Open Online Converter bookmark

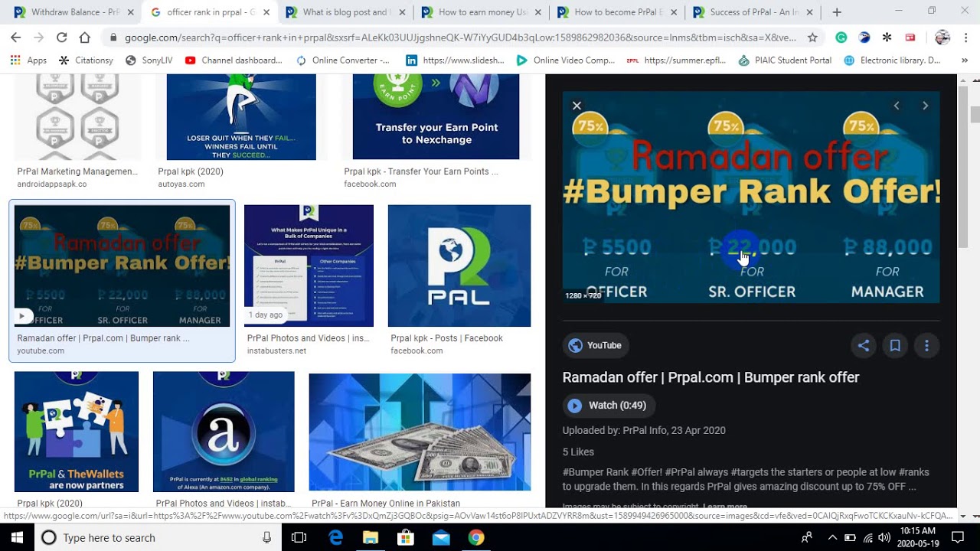click(343, 60)
